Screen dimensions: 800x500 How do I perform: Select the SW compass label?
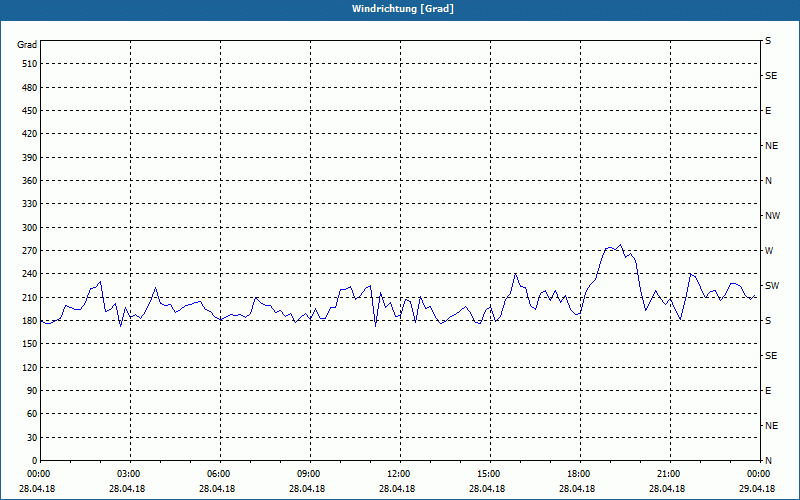tap(772, 286)
